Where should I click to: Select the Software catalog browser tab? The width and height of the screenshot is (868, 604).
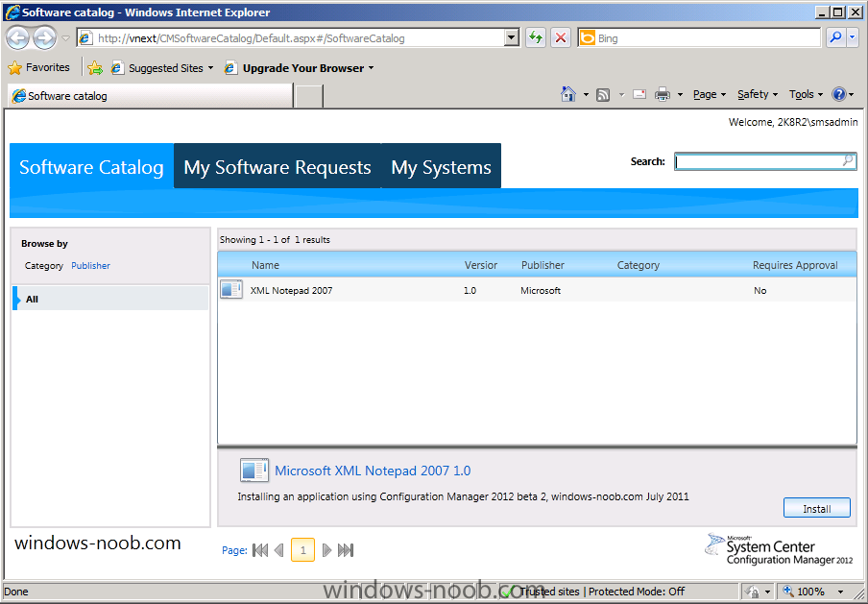150,96
